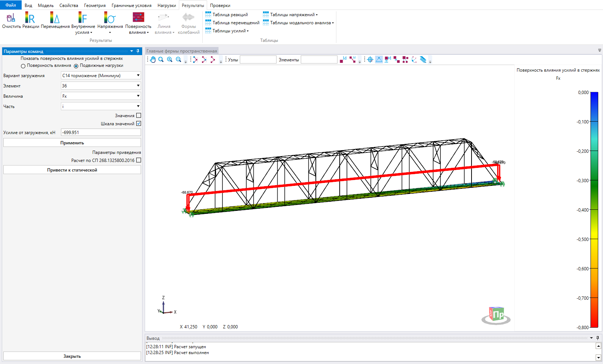
Task: Open Таблица реакций
Action: (227, 15)
